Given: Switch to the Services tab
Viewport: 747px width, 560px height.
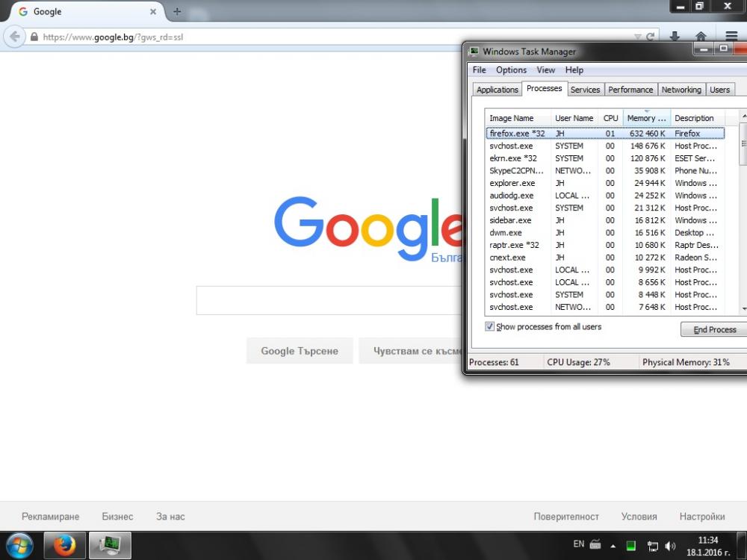Looking at the screenshot, I should click(x=585, y=90).
